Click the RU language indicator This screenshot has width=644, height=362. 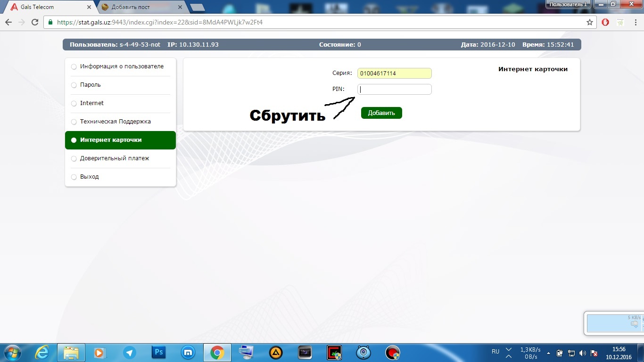tap(495, 352)
